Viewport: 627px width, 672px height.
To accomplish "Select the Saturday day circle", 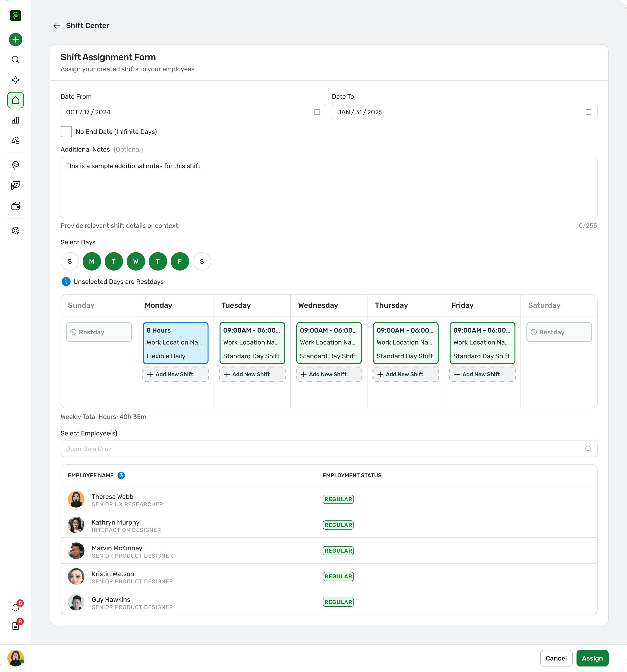I will (202, 261).
